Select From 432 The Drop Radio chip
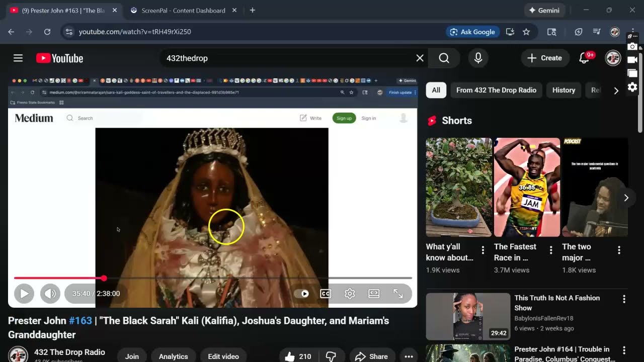The width and height of the screenshot is (644, 362). pyautogui.click(x=496, y=90)
